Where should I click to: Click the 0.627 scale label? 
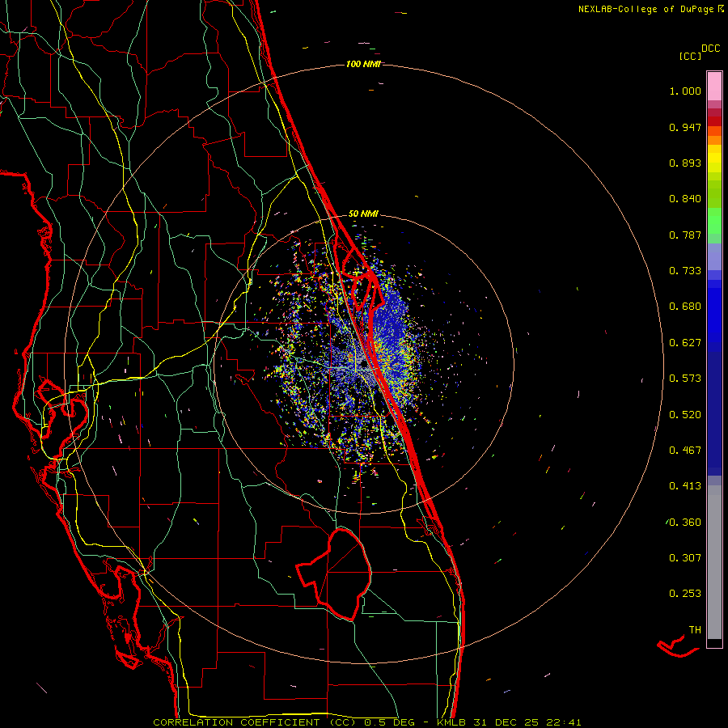coord(685,343)
